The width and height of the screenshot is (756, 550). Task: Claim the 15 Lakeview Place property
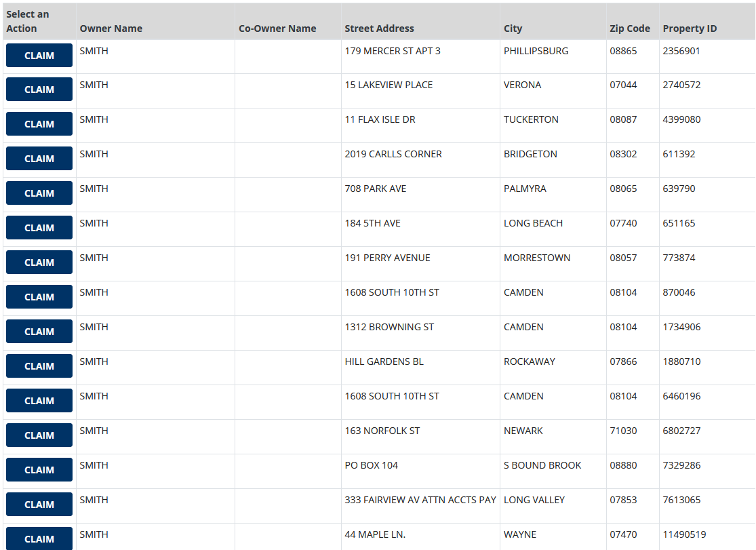point(39,90)
